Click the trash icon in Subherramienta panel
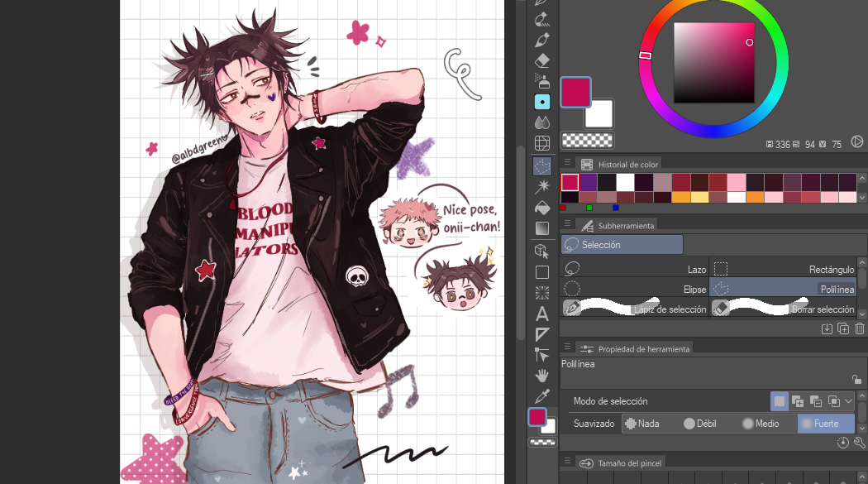The image size is (868, 484). tap(859, 329)
